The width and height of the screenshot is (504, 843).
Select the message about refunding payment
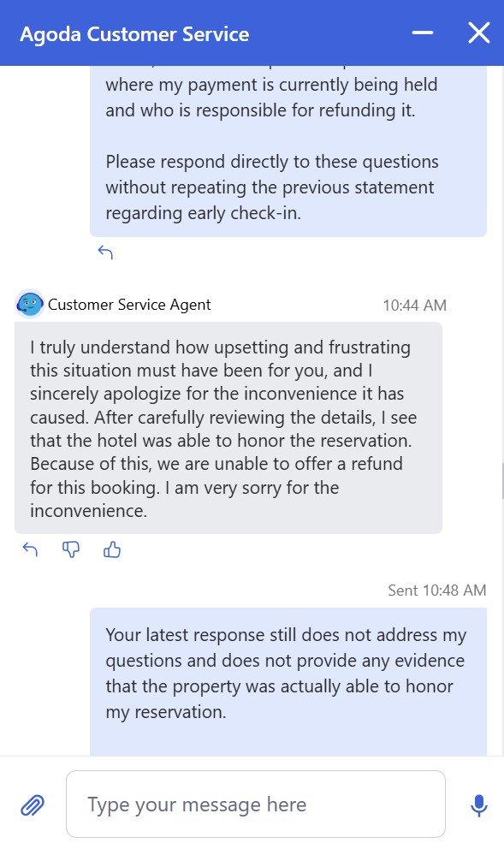[288, 151]
